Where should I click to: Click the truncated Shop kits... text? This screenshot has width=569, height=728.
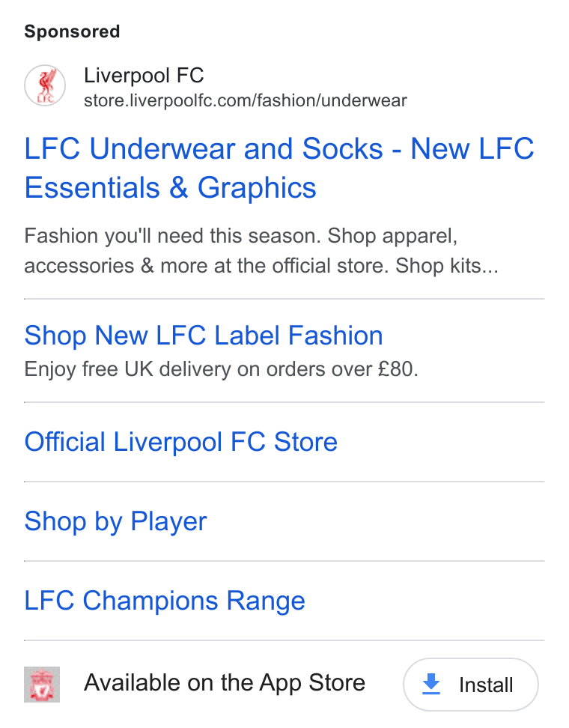tap(447, 266)
